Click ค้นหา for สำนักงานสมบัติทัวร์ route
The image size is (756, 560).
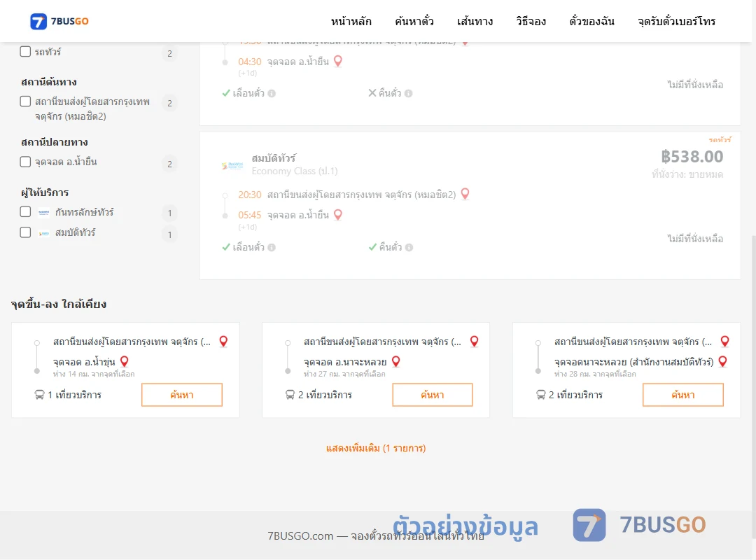point(683,395)
